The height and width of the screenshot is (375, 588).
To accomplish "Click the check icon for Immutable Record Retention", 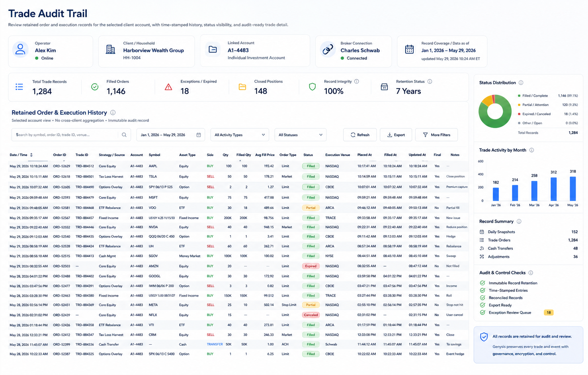I will point(483,283).
